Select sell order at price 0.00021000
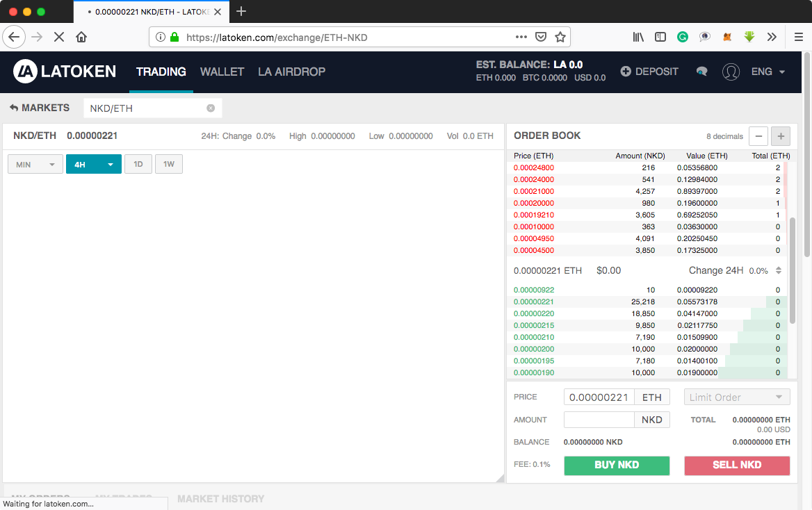Screen dimensions: 812x510 647,191
